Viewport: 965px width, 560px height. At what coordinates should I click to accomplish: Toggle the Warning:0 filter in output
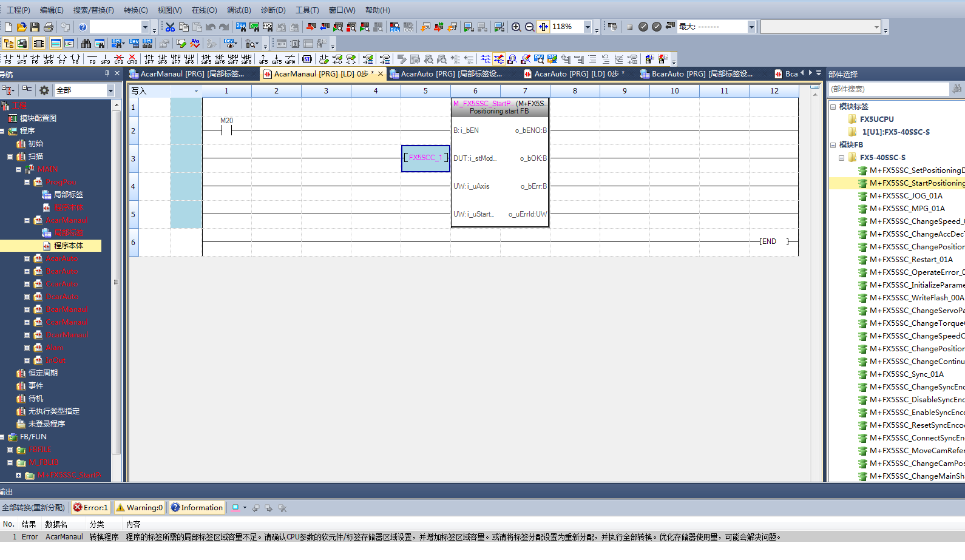[x=140, y=508]
